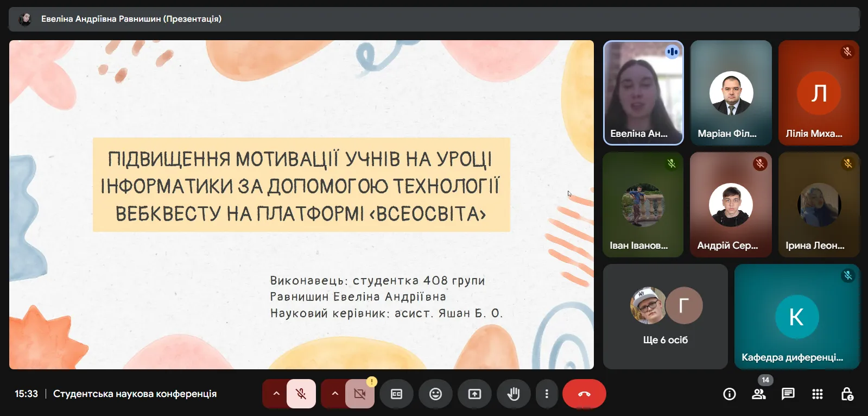Open audio settings arrow beside microphone
Image resolution: width=868 pixels, height=416 pixels.
coord(276,394)
